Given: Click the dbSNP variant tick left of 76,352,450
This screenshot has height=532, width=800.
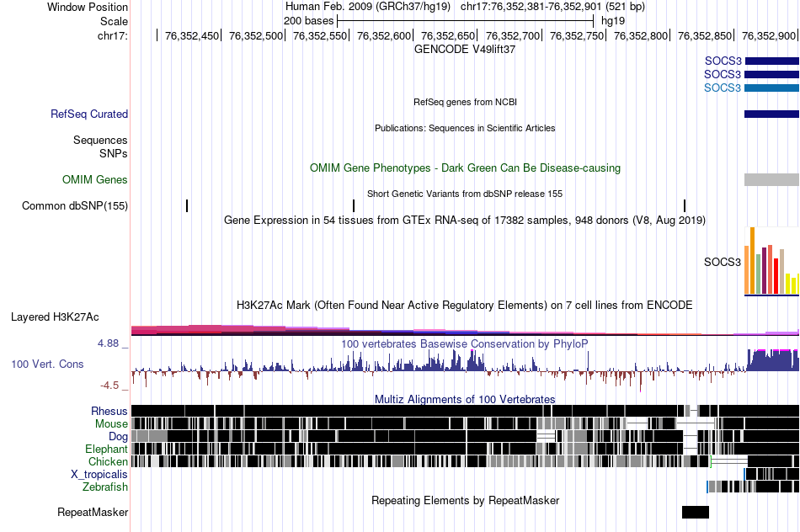Looking at the screenshot, I should [187, 205].
